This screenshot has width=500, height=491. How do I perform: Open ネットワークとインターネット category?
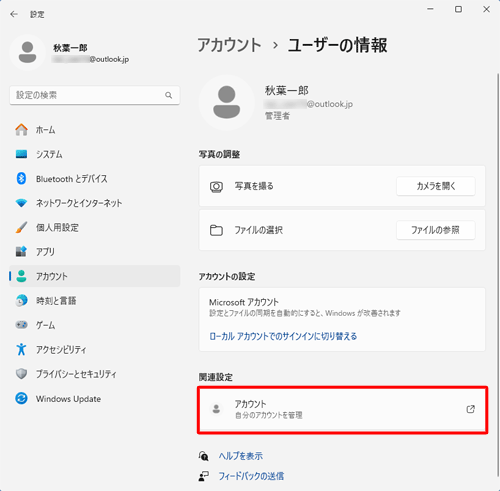(95, 203)
